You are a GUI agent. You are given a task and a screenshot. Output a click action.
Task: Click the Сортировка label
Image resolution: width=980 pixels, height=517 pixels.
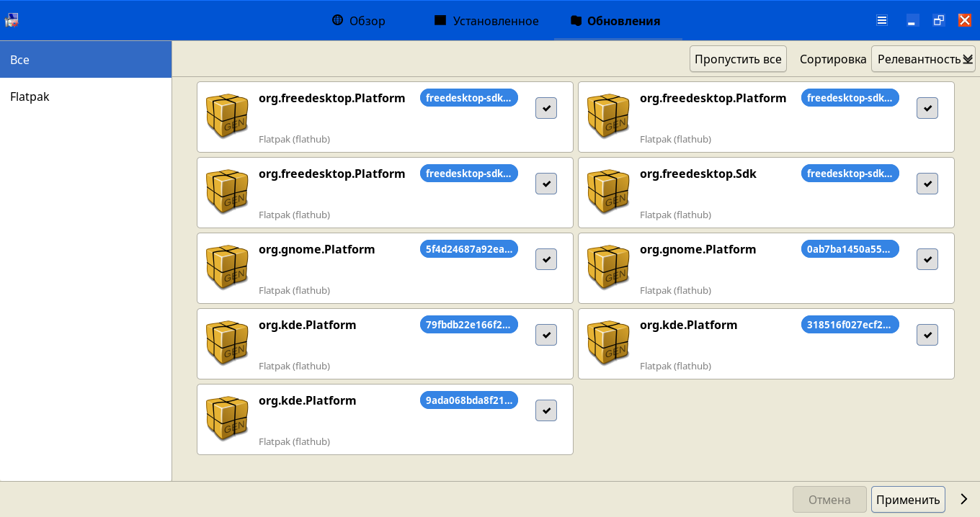point(833,59)
